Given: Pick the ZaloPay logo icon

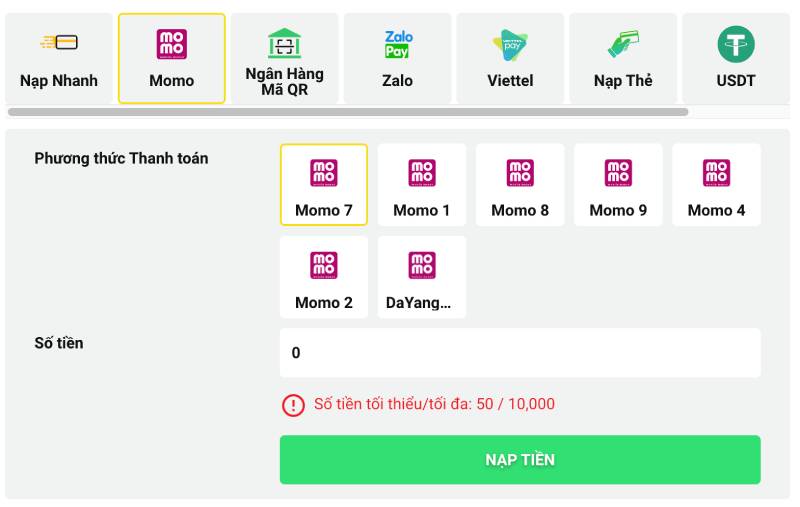Looking at the screenshot, I should click(x=397, y=44).
